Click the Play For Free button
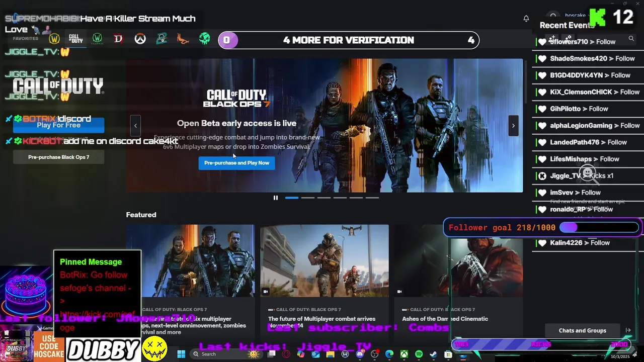 pyautogui.click(x=58, y=125)
